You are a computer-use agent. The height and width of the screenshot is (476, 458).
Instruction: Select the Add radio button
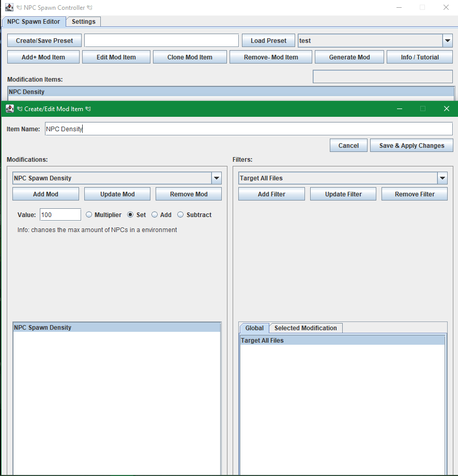click(155, 214)
